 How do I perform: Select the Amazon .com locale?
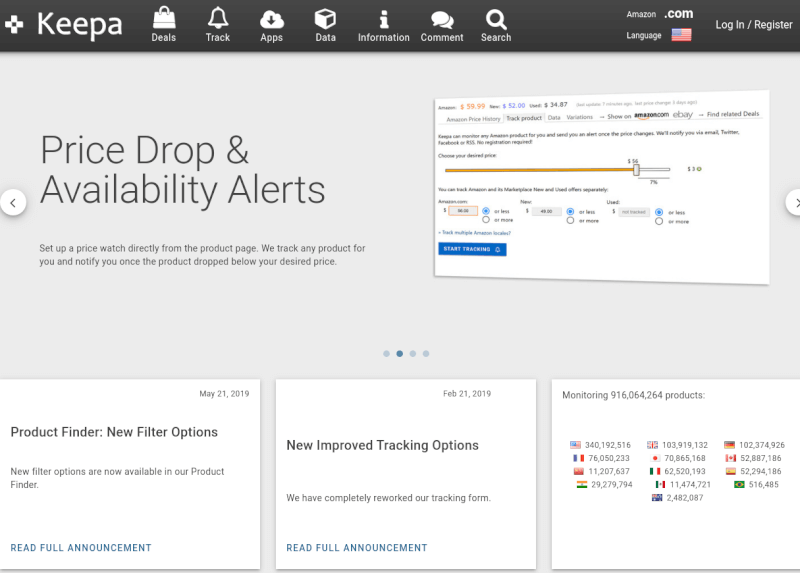coord(679,14)
